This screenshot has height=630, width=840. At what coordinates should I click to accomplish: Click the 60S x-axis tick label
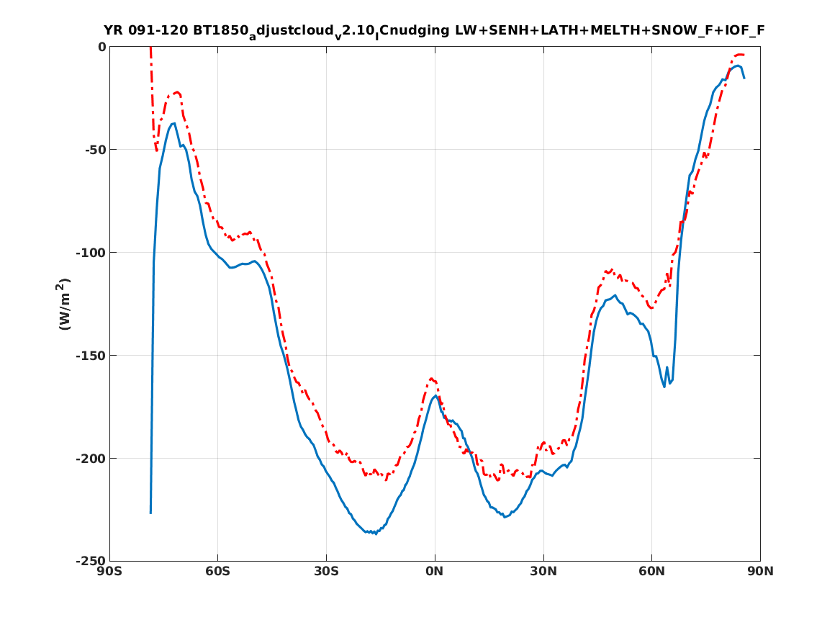218,572
